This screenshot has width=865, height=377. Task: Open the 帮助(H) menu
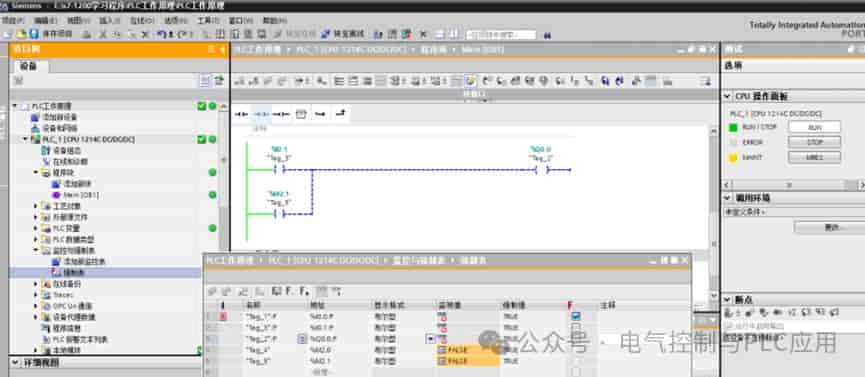pos(274,20)
